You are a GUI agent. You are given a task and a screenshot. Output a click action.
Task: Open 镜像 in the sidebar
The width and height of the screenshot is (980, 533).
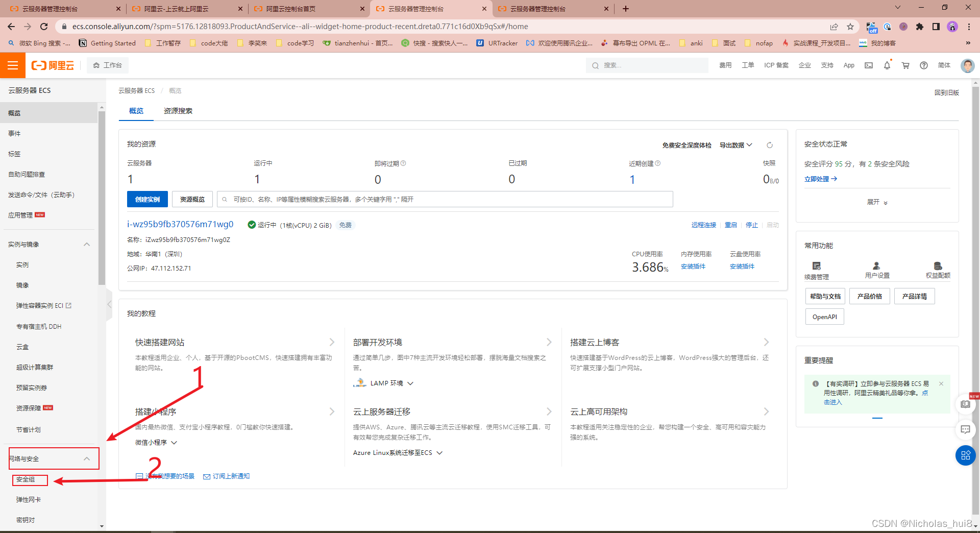[22, 285]
